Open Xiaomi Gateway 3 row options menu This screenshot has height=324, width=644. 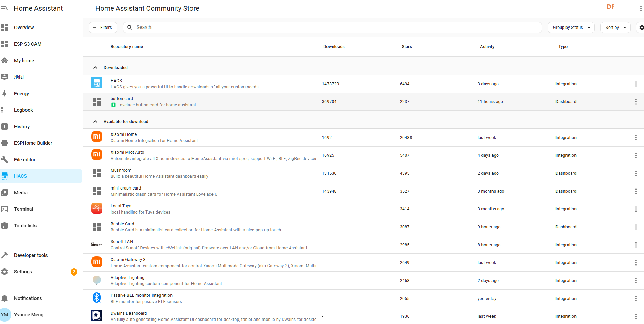[x=636, y=263]
